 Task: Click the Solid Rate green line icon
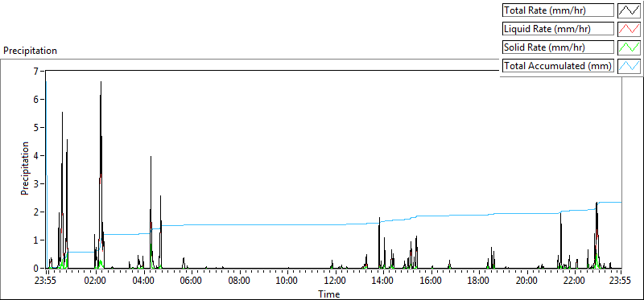tap(629, 47)
